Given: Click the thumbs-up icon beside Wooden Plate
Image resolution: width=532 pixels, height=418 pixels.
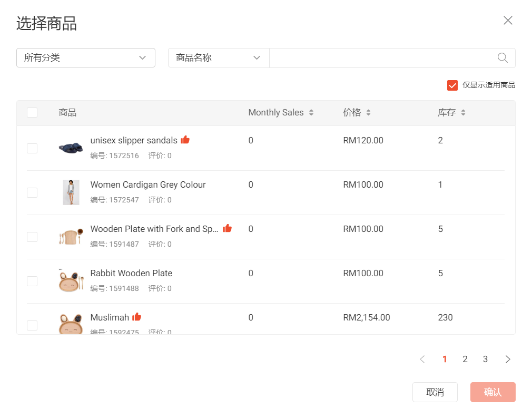Looking at the screenshot, I should click(x=227, y=228).
